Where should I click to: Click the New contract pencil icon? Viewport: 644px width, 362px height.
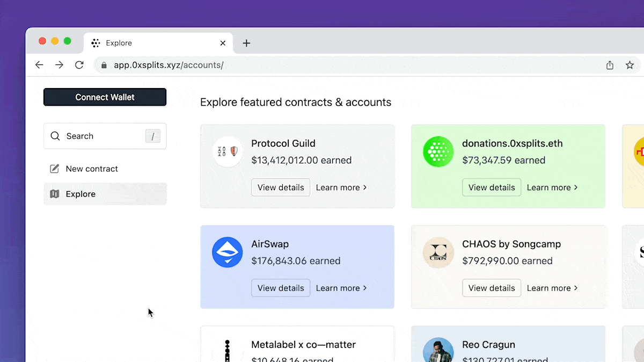54,169
